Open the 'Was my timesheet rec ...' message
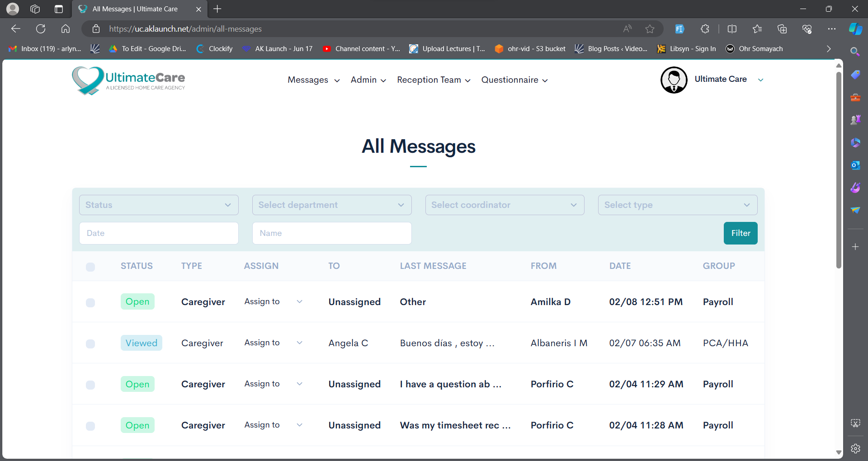 pyautogui.click(x=455, y=425)
